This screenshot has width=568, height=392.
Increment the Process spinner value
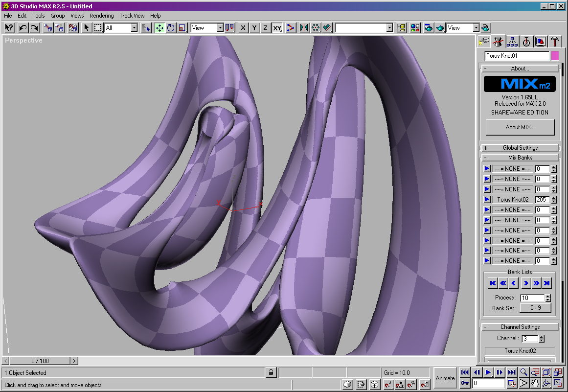[x=548, y=296]
